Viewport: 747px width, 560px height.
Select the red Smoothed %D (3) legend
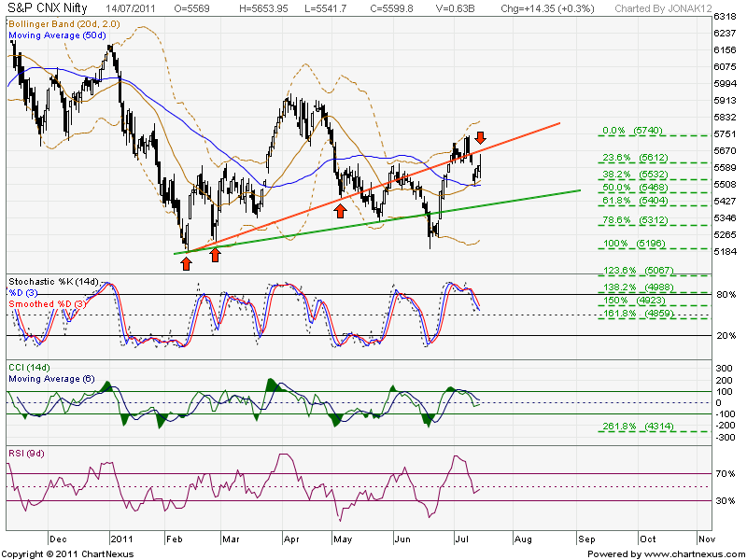pos(48,304)
